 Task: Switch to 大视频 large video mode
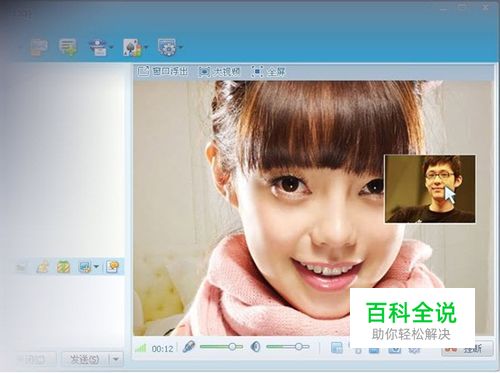219,71
